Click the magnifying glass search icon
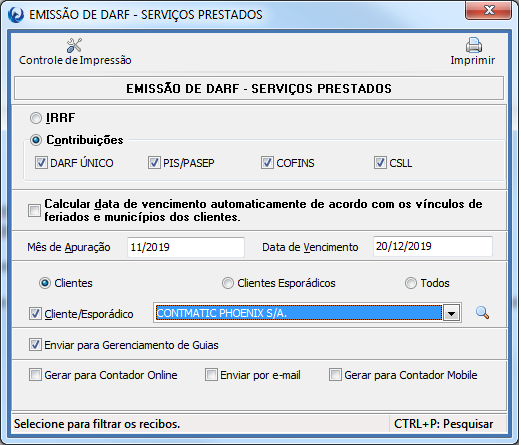Image resolution: width=521 pixels, height=445 pixels. [482, 313]
